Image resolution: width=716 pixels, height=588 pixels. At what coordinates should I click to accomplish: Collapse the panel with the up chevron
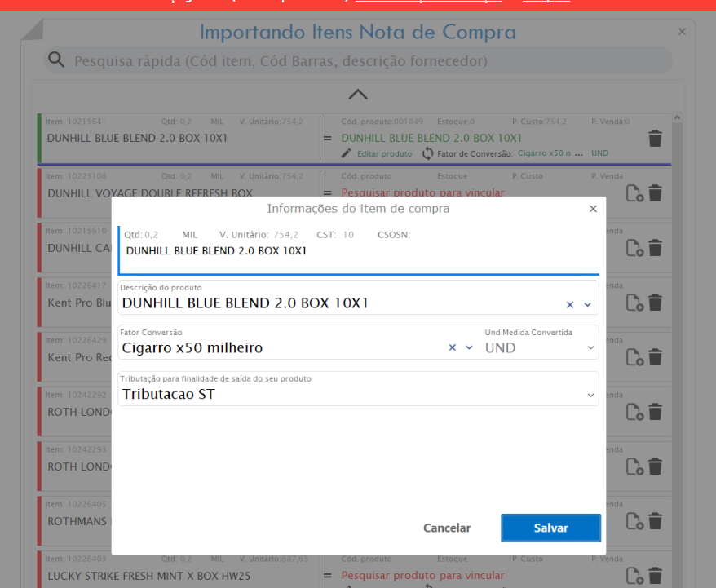click(x=358, y=95)
